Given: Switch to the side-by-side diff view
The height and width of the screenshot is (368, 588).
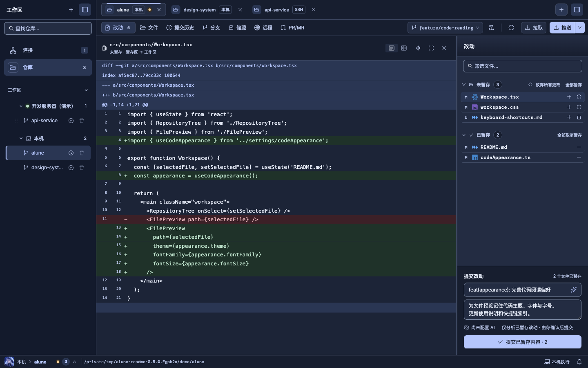Looking at the screenshot, I should pos(404,48).
